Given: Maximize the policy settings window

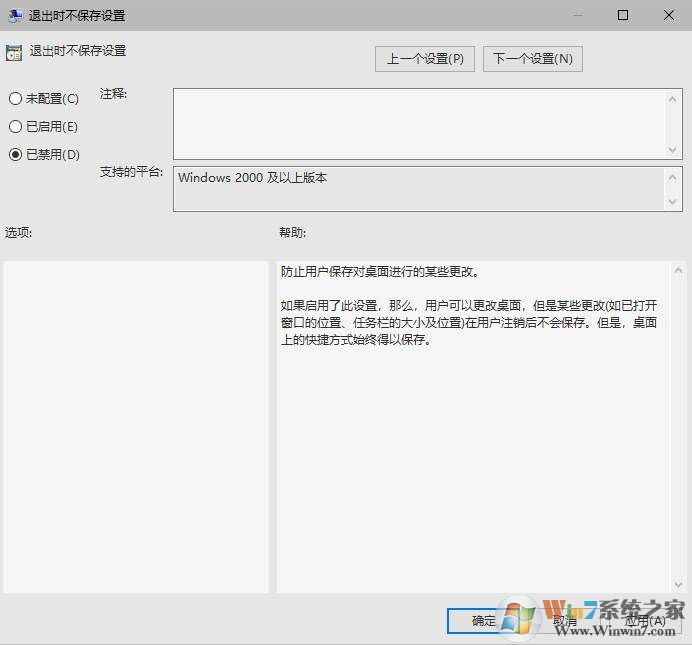Looking at the screenshot, I should coord(623,16).
